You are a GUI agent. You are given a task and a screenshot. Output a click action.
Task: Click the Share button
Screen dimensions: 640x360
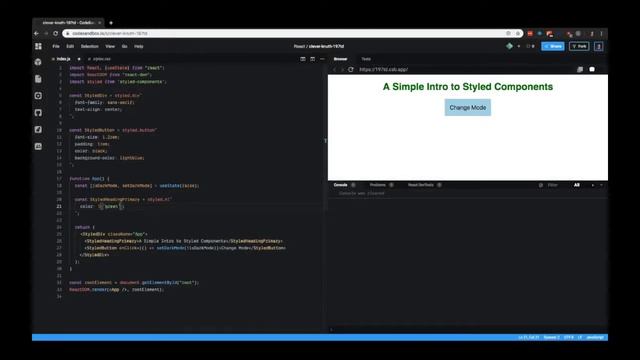[x=553, y=47]
